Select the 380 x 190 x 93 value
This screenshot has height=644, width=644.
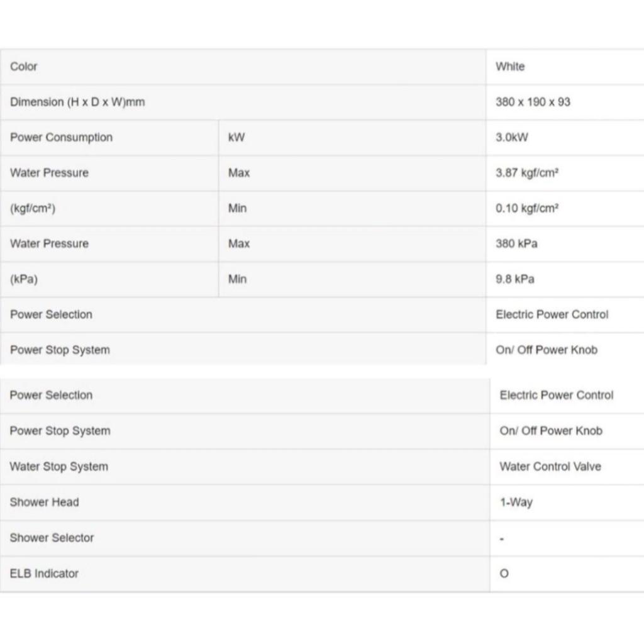click(533, 102)
